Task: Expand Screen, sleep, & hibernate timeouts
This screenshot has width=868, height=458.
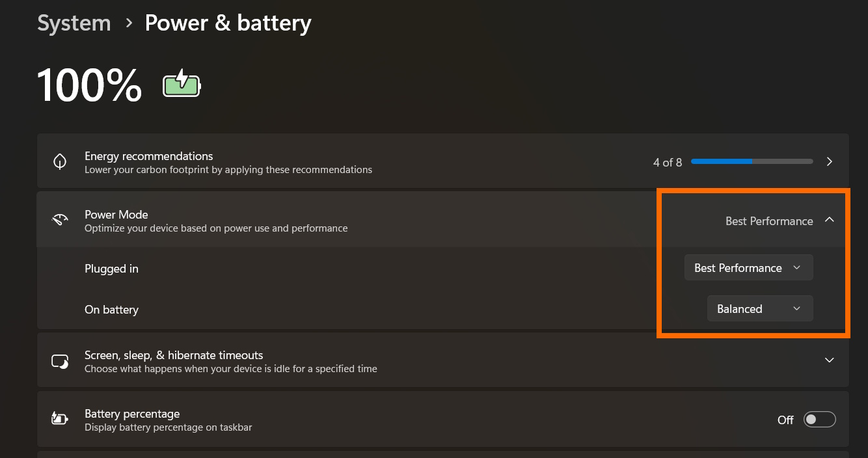Action: 829,360
